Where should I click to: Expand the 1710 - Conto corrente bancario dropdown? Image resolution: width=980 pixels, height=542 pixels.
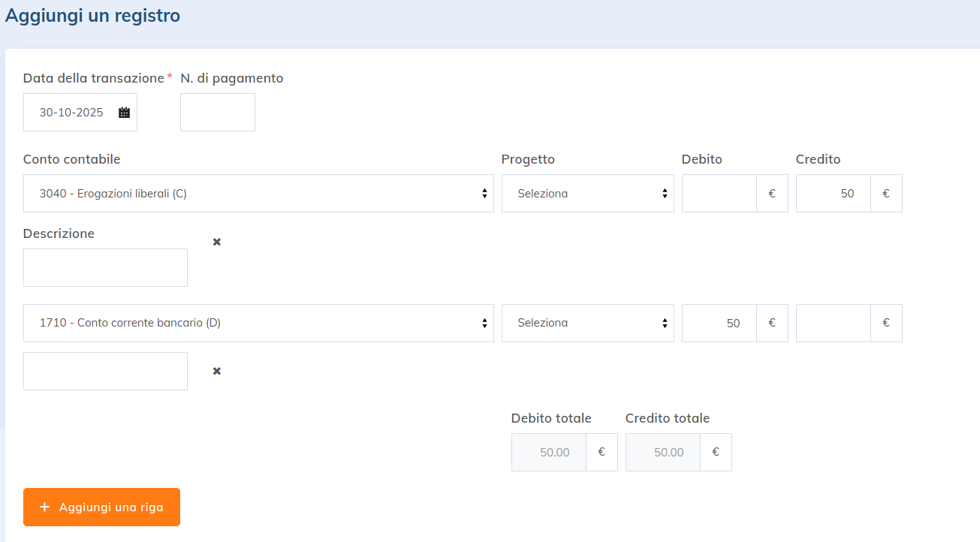[x=258, y=323]
